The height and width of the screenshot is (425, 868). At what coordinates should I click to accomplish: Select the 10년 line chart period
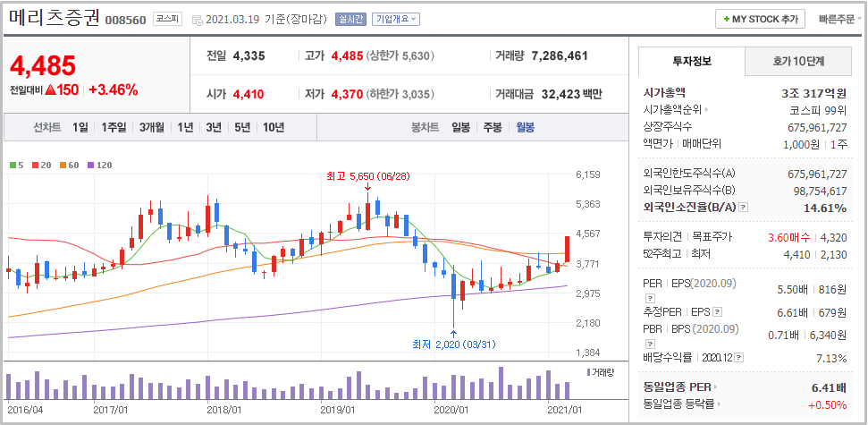pyautogui.click(x=274, y=127)
